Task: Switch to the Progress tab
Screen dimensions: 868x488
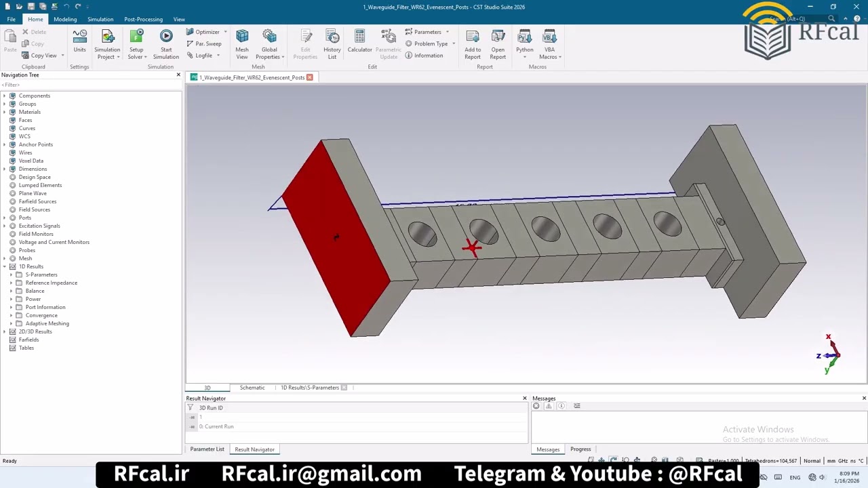Action: 580,449
